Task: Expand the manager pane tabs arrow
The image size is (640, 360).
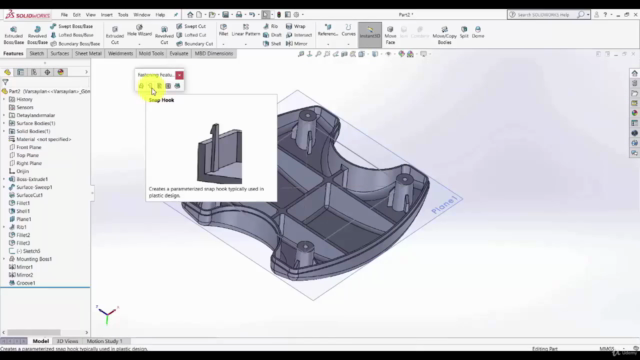Action: (x=86, y=72)
